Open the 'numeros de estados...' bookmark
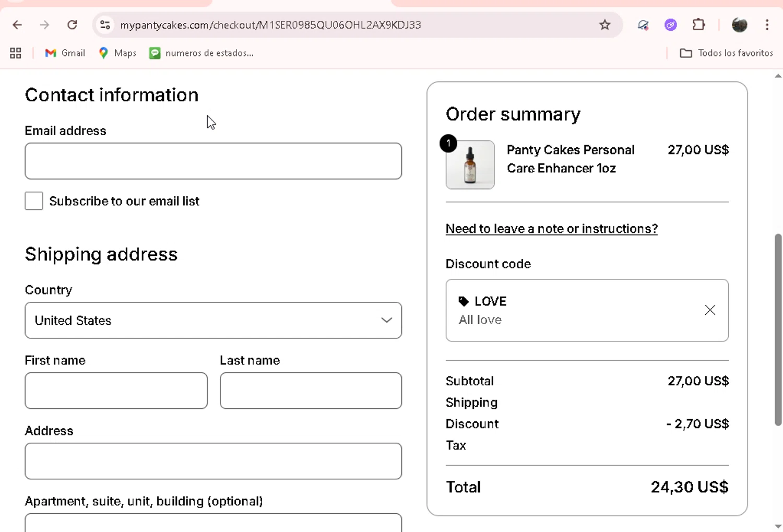Screen dimensions: 783x532 pos(201,53)
